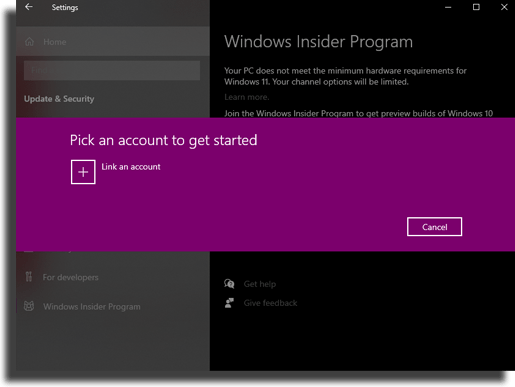Image resolution: width=515 pixels, height=387 pixels.
Task: Click the Windows Insider Program page title
Action: tap(318, 42)
